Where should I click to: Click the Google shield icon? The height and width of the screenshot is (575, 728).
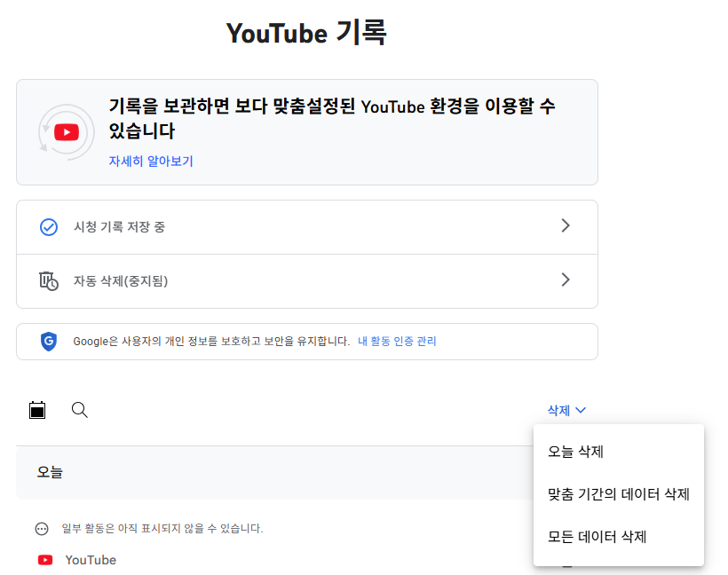pyautogui.click(x=49, y=342)
